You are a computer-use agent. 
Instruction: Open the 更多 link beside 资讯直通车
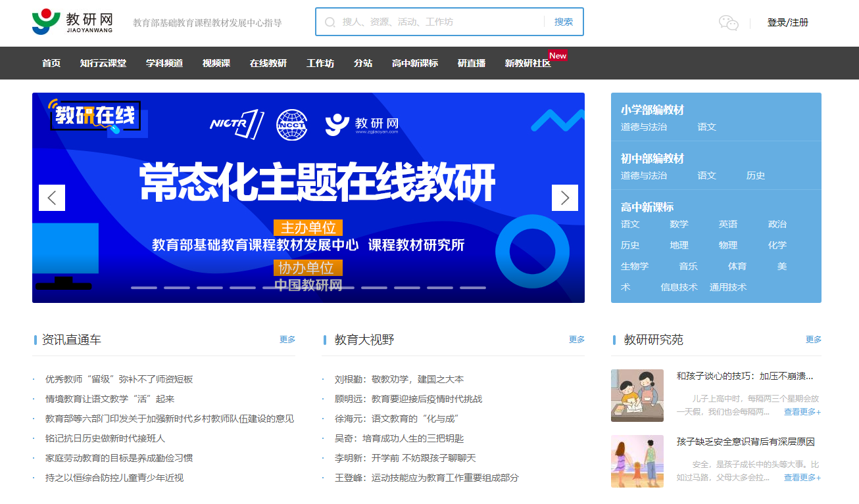click(x=287, y=340)
